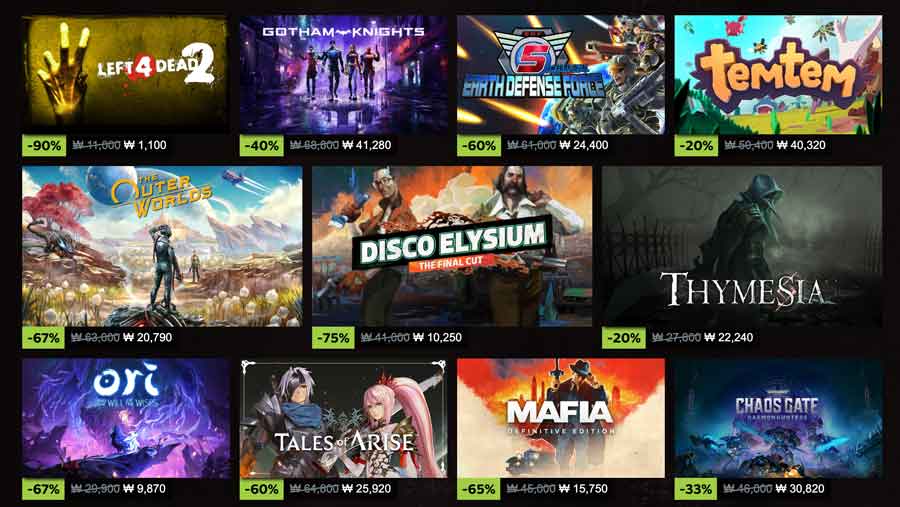The image size is (900, 507).
Task: Open the Left 4 Dead 2 game tile
Action: (125, 74)
